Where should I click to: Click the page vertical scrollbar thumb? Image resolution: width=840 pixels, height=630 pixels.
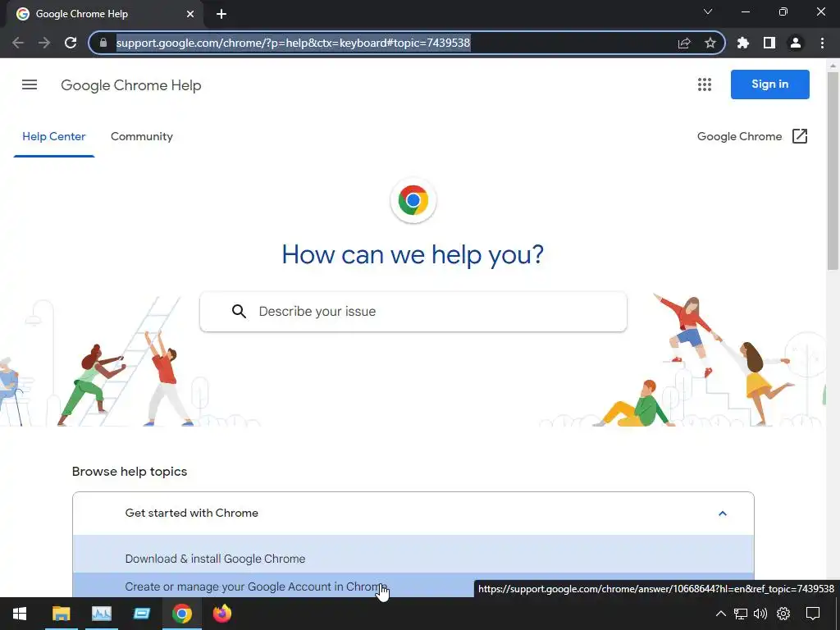point(833,171)
